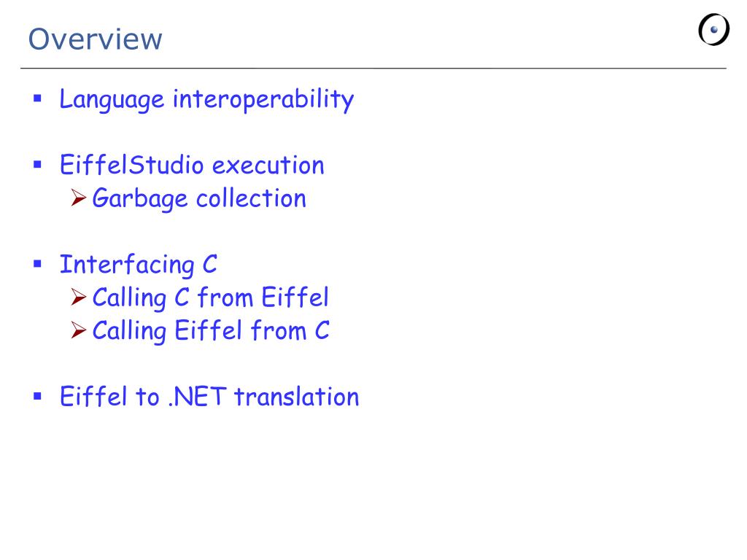Click the red arrow beside Calling C from Eiffel
Image resolution: width=747 pixels, height=560 pixels.
click(x=79, y=297)
